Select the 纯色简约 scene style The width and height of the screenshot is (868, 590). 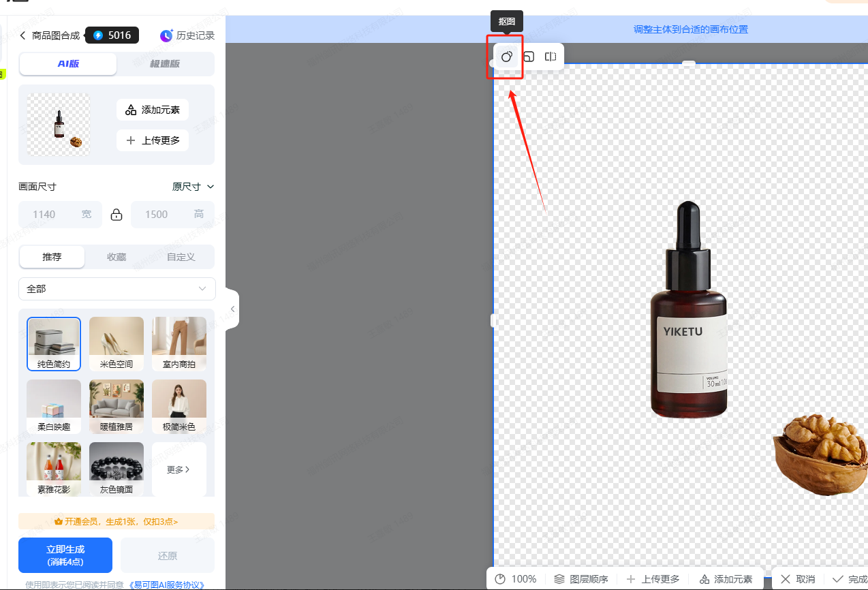(x=54, y=344)
